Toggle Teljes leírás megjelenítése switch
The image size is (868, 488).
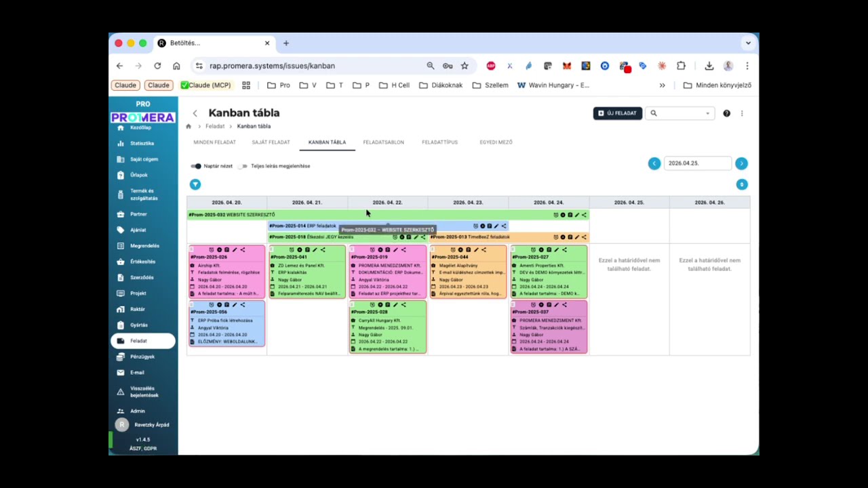coord(243,166)
